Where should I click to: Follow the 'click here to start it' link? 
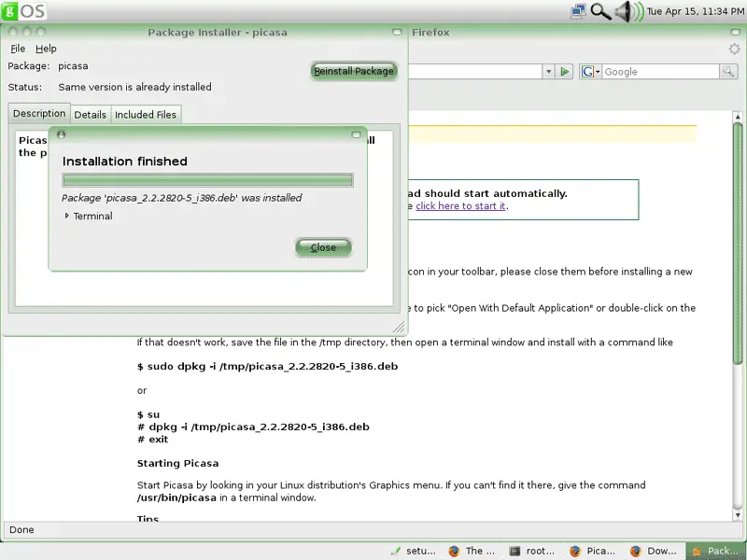click(x=460, y=205)
